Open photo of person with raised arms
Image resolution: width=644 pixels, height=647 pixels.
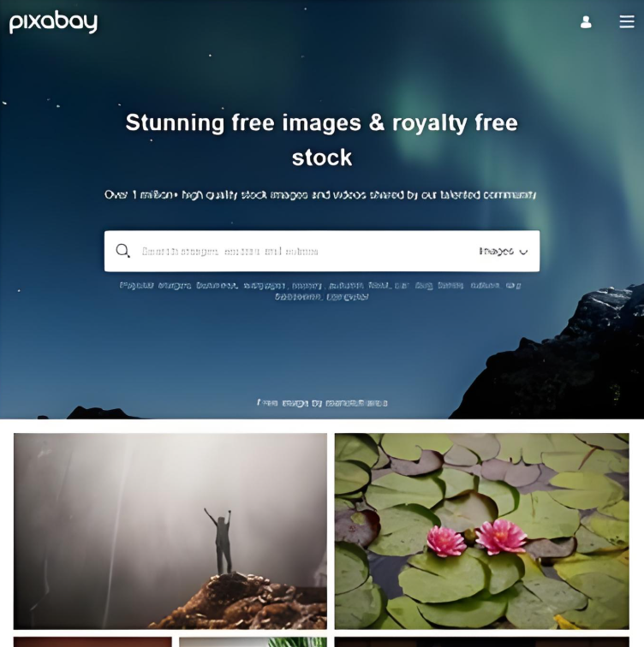tap(170, 531)
